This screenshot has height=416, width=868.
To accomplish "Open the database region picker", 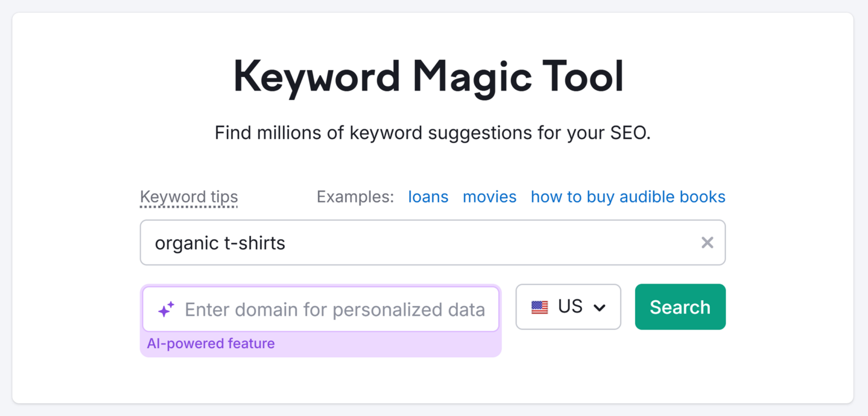I will coord(568,307).
